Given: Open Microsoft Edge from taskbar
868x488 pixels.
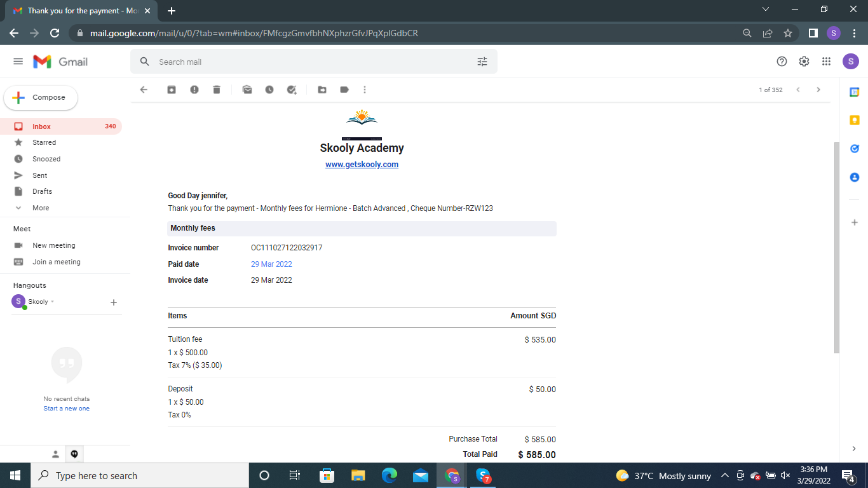Looking at the screenshot, I should click(x=390, y=475).
